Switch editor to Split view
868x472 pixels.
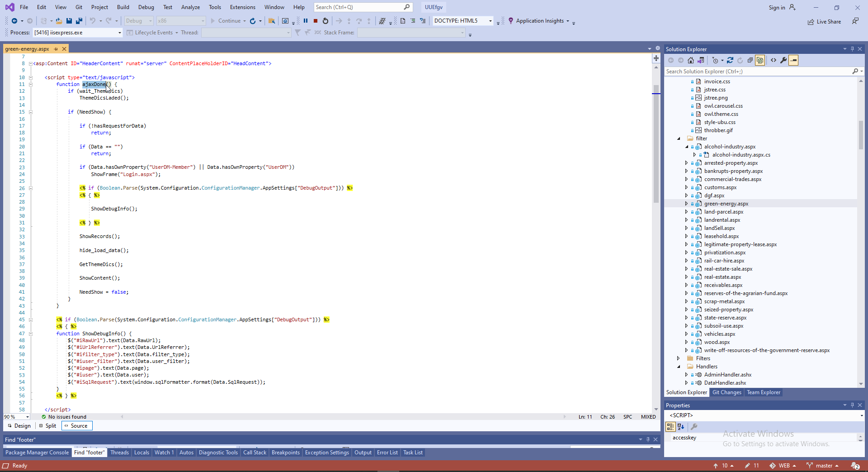47,426
